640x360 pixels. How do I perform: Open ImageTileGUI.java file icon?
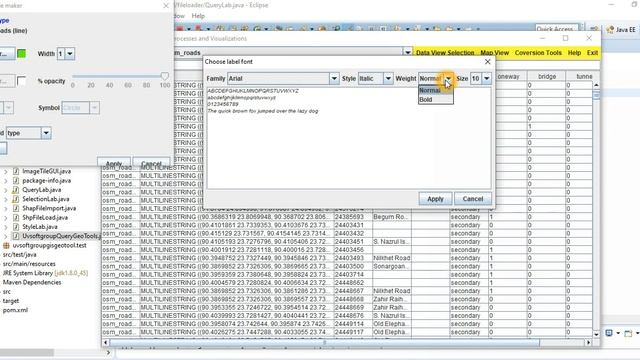point(16,171)
